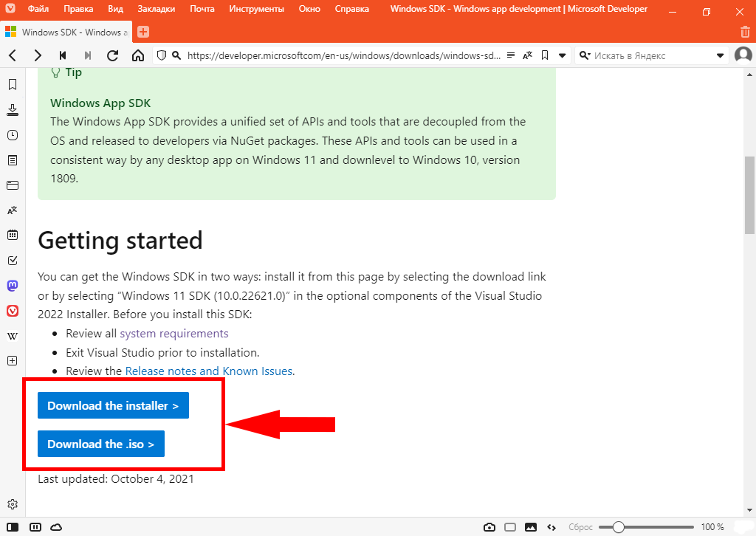
Task: Open the Calendar side panel
Action: pyautogui.click(x=12, y=235)
